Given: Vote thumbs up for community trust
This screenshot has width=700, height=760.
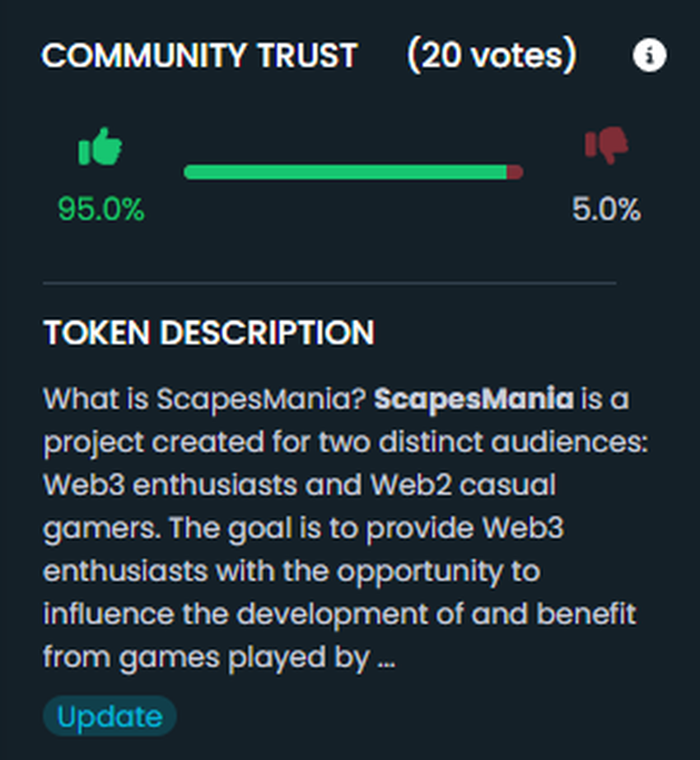Looking at the screenshot, I should [100, 148].
